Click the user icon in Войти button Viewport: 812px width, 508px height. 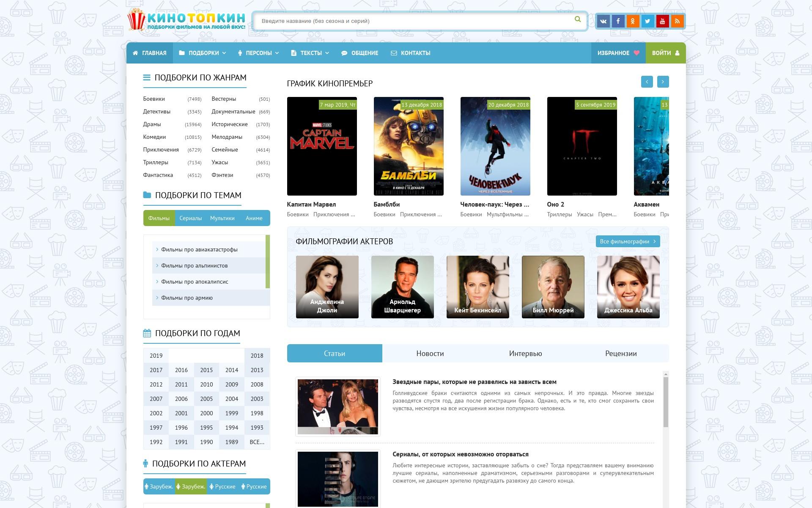pos(677,53)
